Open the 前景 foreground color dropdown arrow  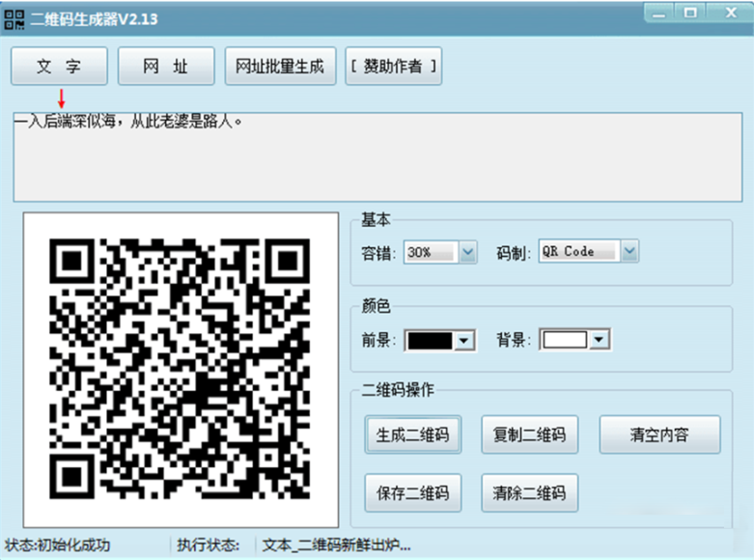pyautogui.click(x=464, y=340)
